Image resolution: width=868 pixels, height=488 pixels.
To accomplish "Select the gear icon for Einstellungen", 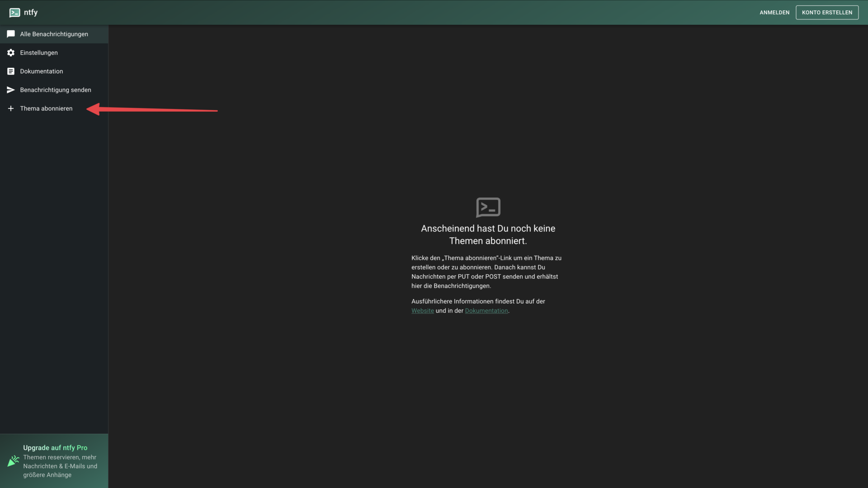I will click(10, 53).
